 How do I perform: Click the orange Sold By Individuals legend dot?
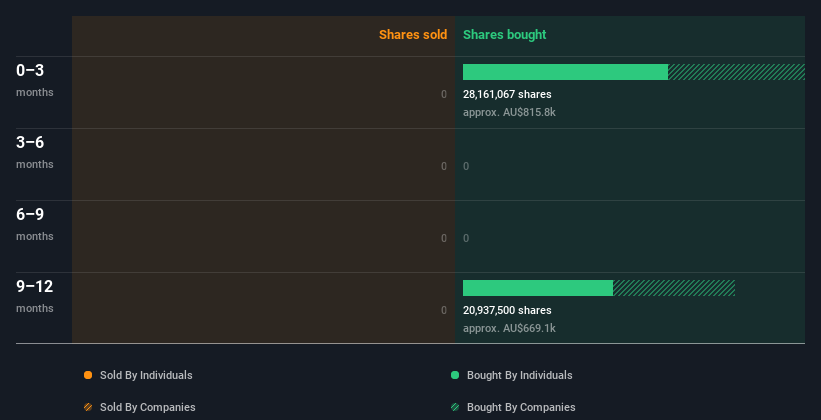pyautogui.click(x=88, y=375)
